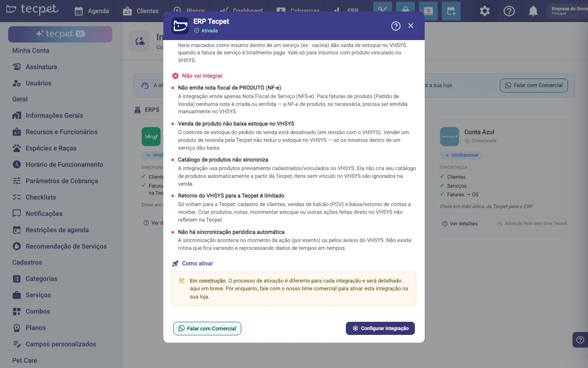
Task: Click Falar com Comercial in page banner
Action: (534, 85)
